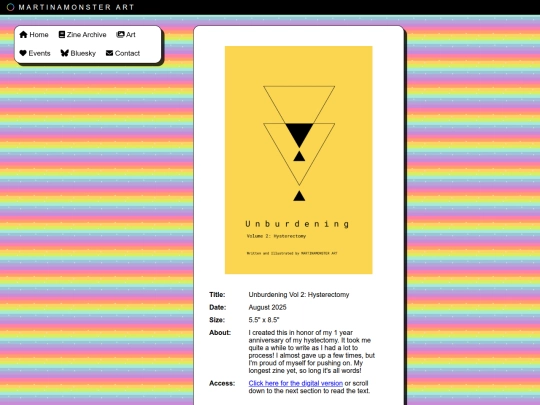
Task: Click the butterfly icon beside Bluesky
Action: coord(64,53)
